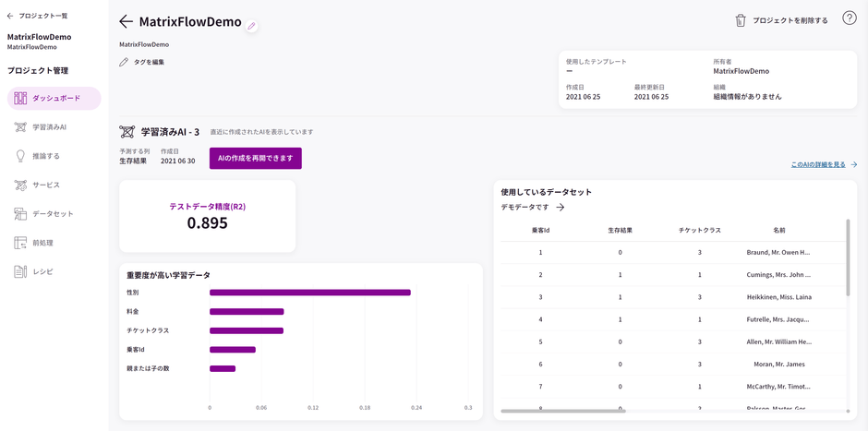The width and height of the screenshot is (868, 431).
Task: Click the dashboard icon in sidebar
Action: coord(20,98)
